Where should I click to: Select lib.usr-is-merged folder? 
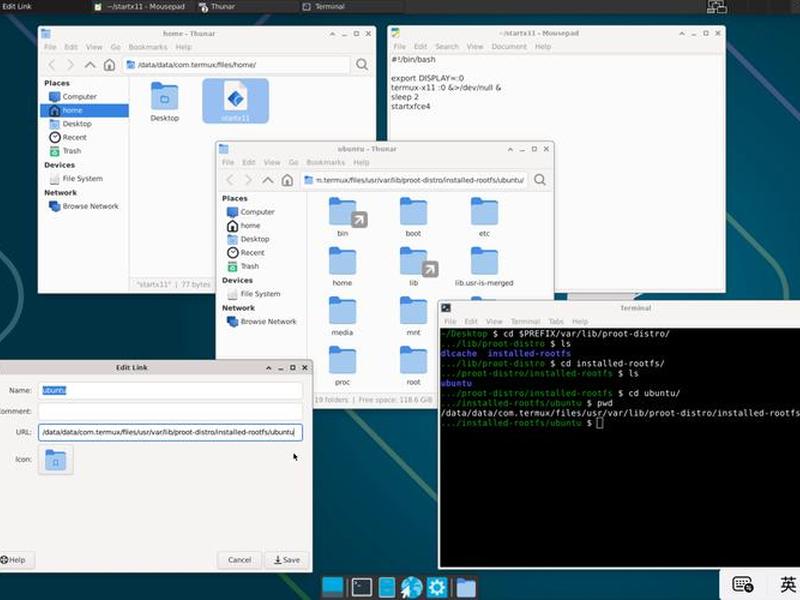pyautogui.click(x=484, y=266)
